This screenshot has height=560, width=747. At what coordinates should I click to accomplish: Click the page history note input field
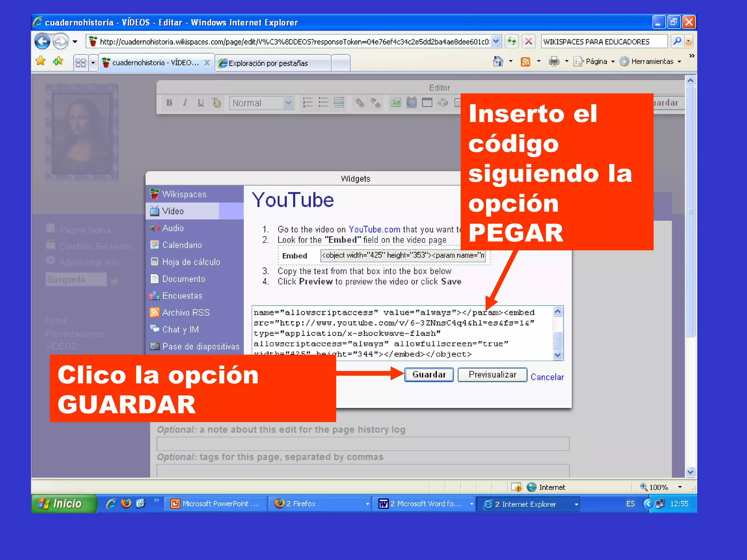pyautogui.click(x=363, y=444)
